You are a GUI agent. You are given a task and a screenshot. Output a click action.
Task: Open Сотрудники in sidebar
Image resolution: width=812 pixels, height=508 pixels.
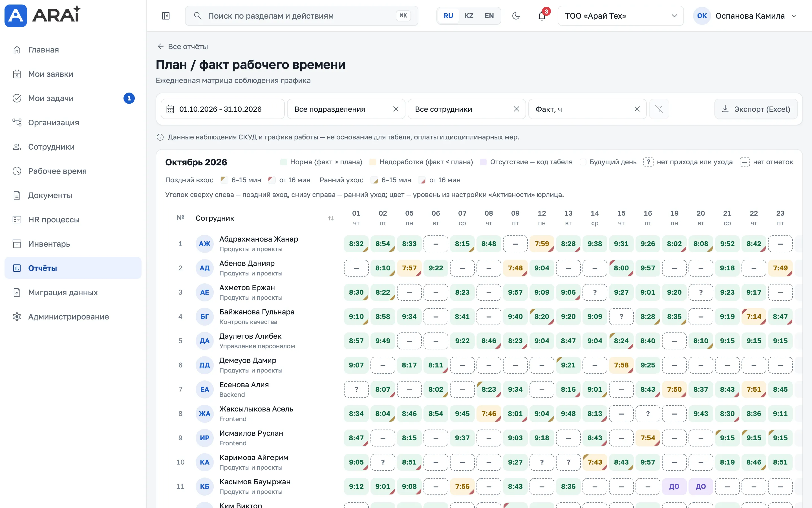[x=73, y=147]
